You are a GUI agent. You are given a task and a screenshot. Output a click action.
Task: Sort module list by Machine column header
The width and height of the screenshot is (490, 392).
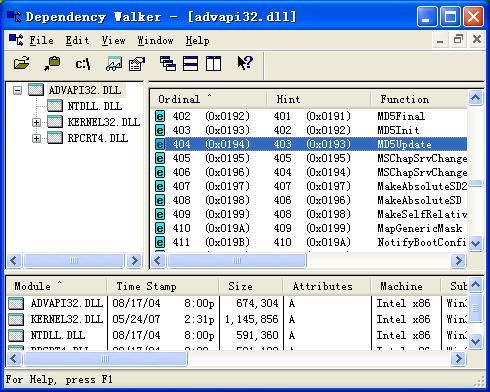pos(406,286)
